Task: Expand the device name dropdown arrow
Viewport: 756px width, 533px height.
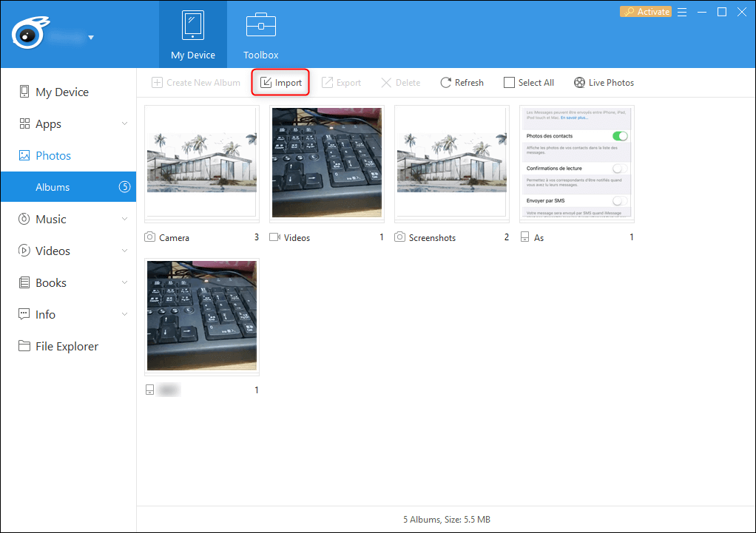Action: tap(91, 37)
